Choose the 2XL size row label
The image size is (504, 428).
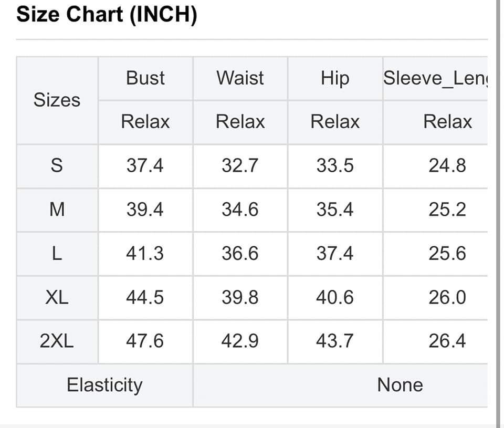click(57, 341)
